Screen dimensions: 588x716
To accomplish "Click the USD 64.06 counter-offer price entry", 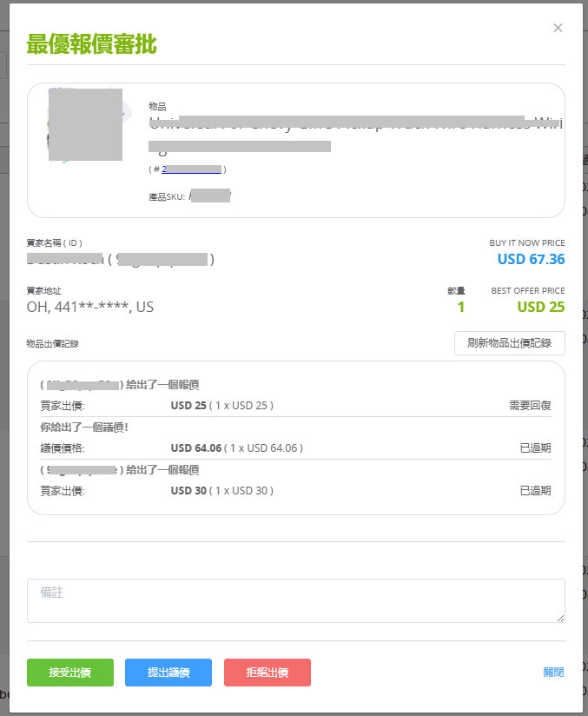I will 195,448.
